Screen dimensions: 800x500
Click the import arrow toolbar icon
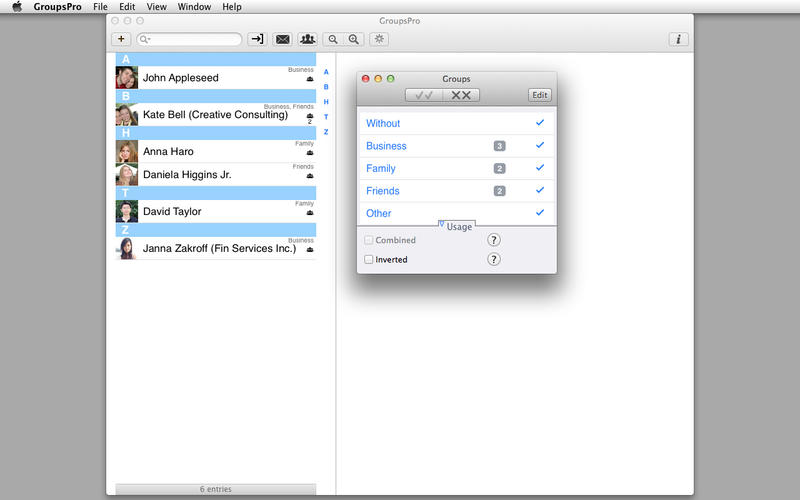tap(257, 39)
